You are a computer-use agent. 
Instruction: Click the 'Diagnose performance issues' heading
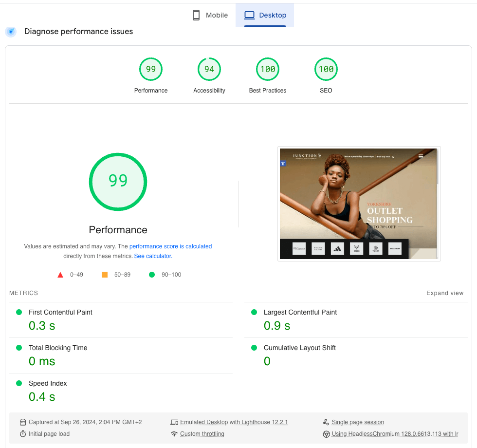pyautogui.click(x=78, y=31)
